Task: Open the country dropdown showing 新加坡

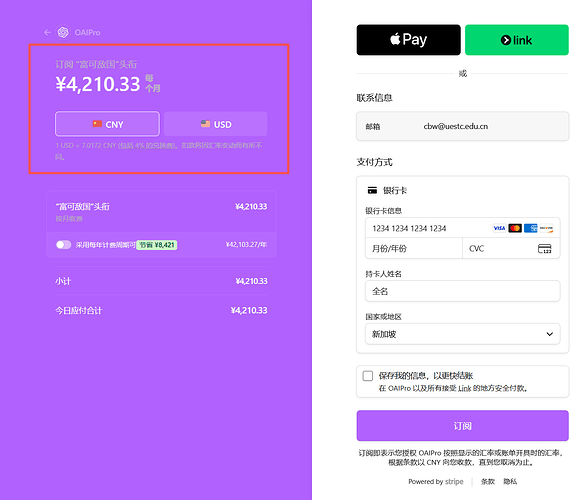Action: (463, 334)
